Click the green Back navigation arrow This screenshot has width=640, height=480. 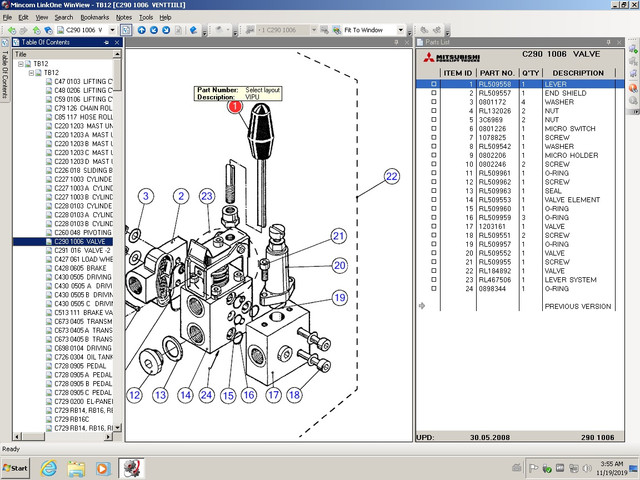[11, 30]
